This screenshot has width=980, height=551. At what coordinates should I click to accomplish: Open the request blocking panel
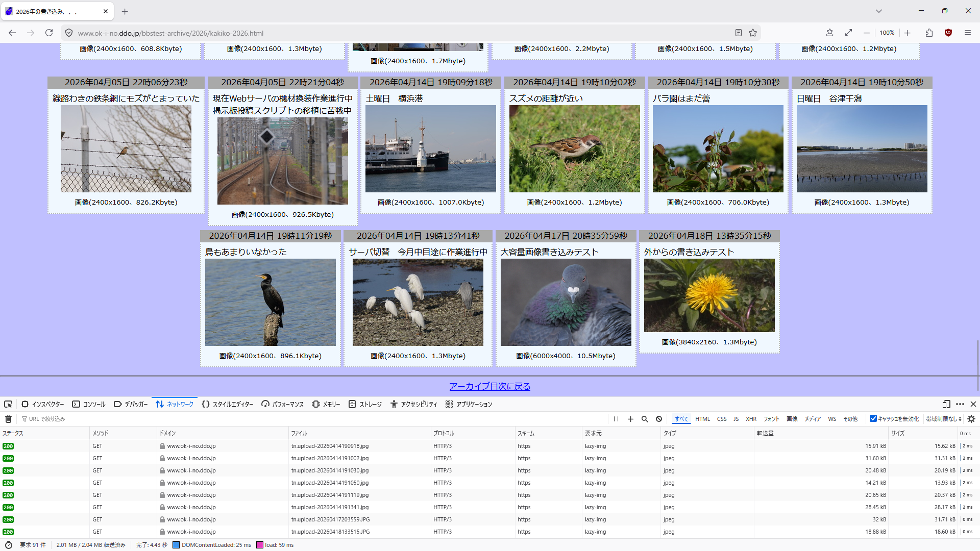tap(659, 419)
